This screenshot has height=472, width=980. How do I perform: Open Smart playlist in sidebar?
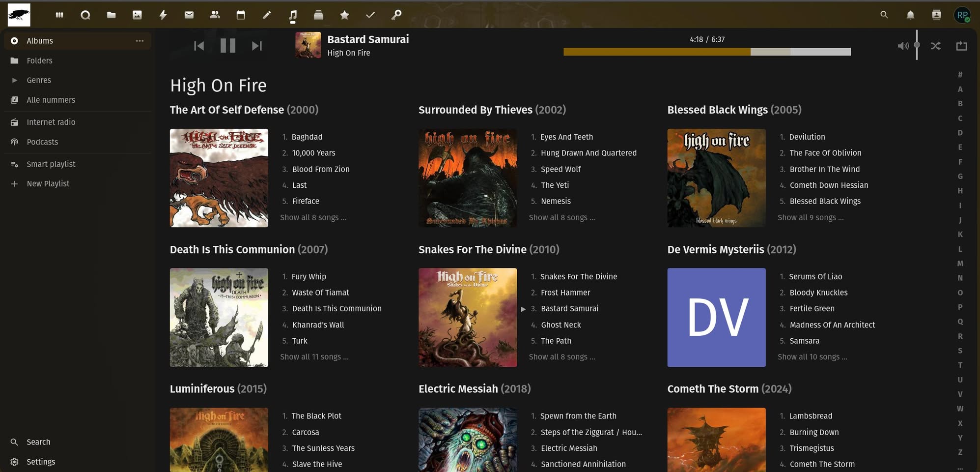78,164
